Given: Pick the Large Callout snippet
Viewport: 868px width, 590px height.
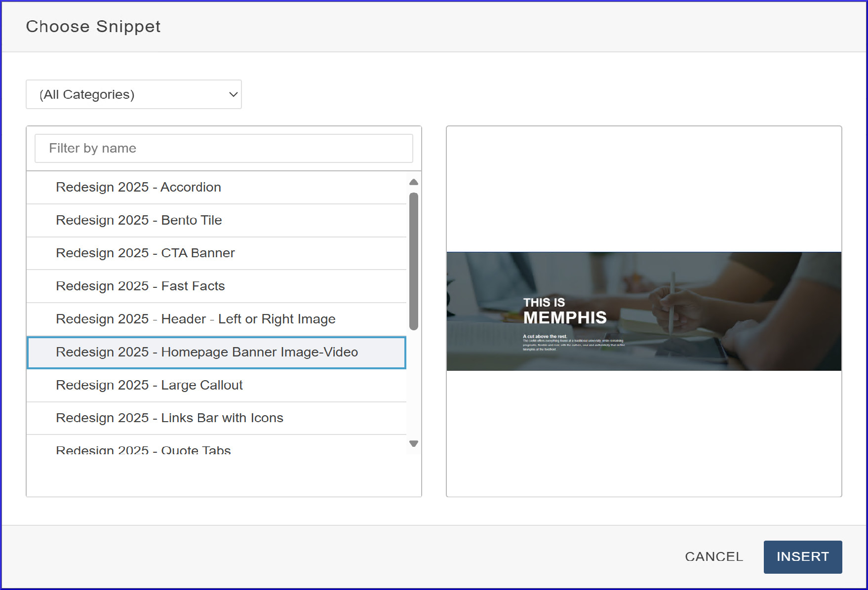Looking at the screenshot, I should [149, 385].
